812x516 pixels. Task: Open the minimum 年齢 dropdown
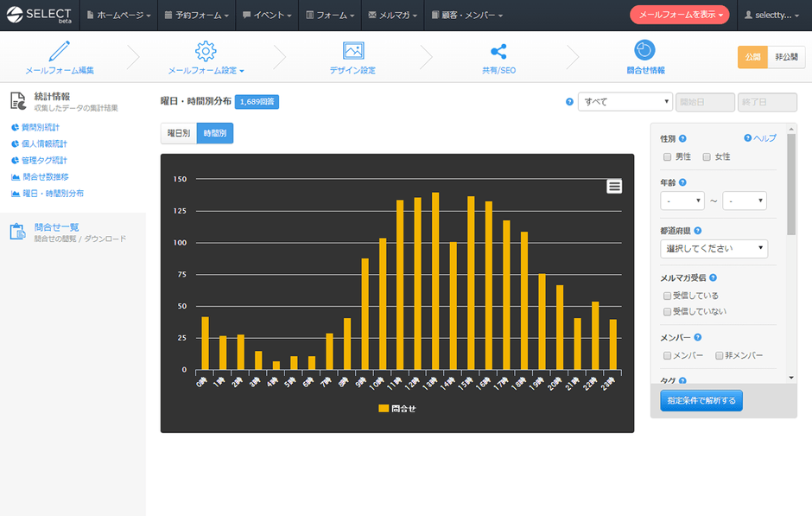(682, 201)
